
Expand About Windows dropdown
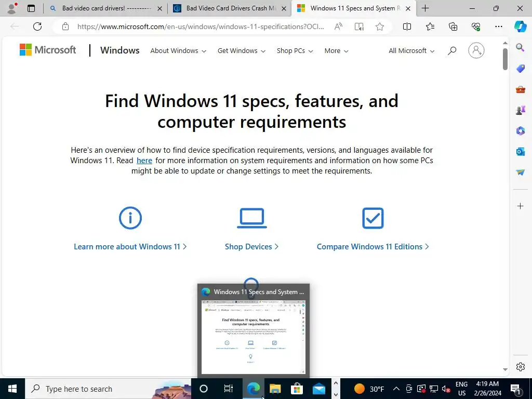pos(178,51)
